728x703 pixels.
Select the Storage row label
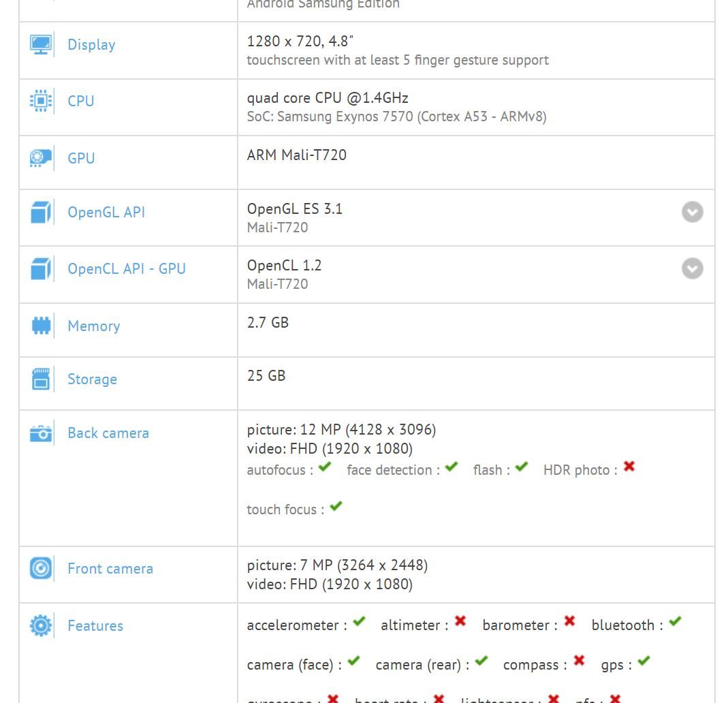[92, 379]
